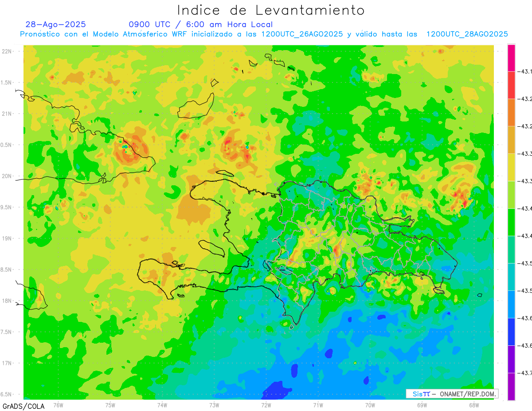This screenshot has width=532, height=411.
Task: Click the "74W" longitude label
Action: point(162,405)
